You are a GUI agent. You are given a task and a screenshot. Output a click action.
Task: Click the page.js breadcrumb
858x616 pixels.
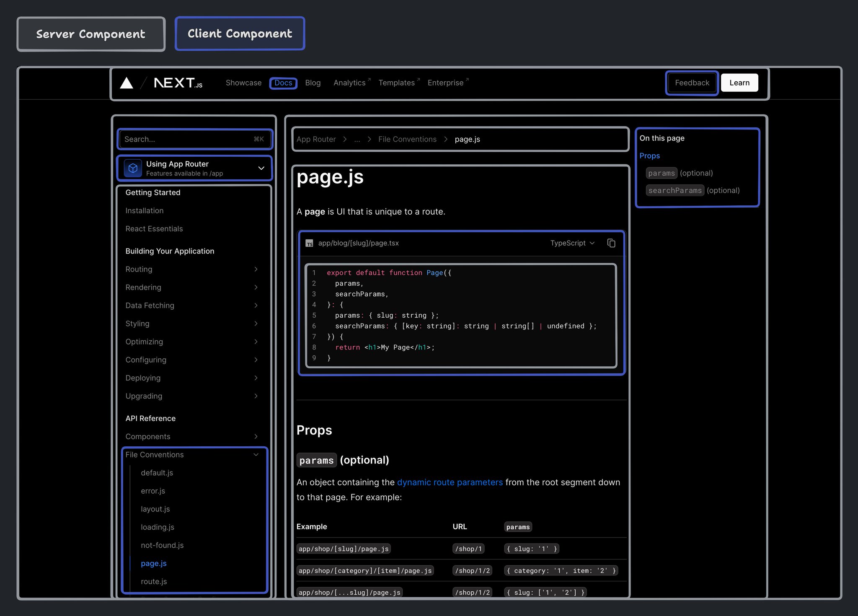[468, 139]
